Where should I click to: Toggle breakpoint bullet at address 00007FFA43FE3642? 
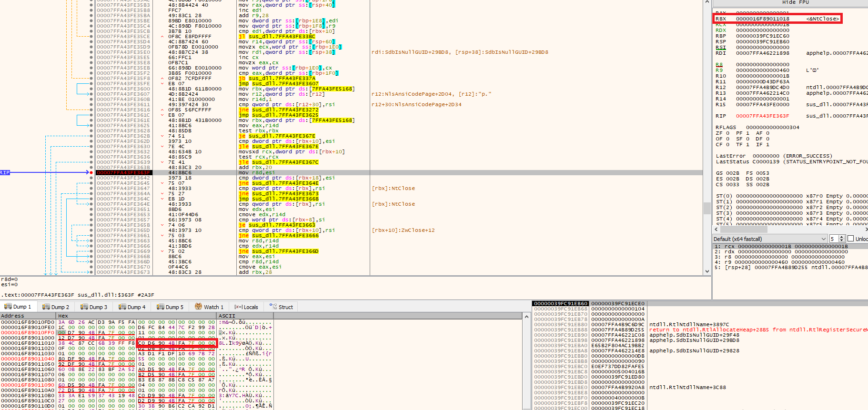click(x=91, y=178)
